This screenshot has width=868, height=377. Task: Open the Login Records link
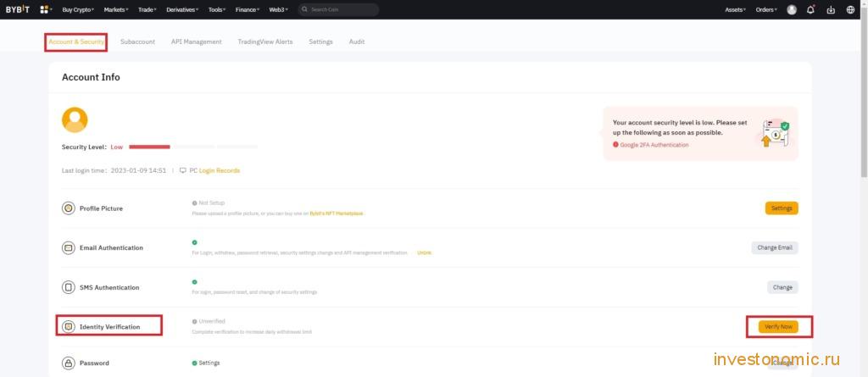(x=220, y=170)
